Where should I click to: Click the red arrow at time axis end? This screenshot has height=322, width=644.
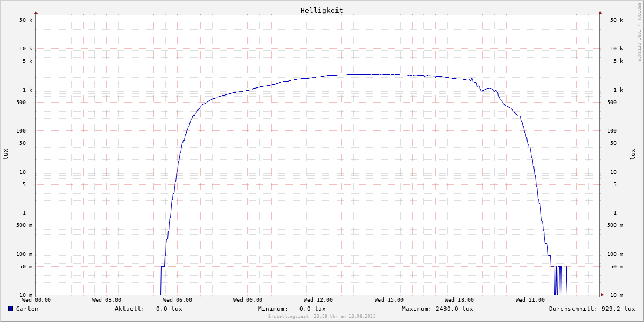click(x=602, y=295)
